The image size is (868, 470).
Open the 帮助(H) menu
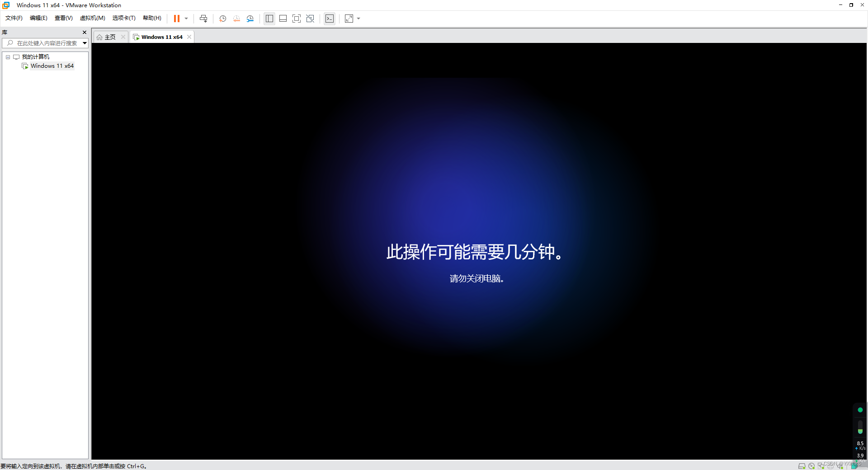[x=152, y=18]
